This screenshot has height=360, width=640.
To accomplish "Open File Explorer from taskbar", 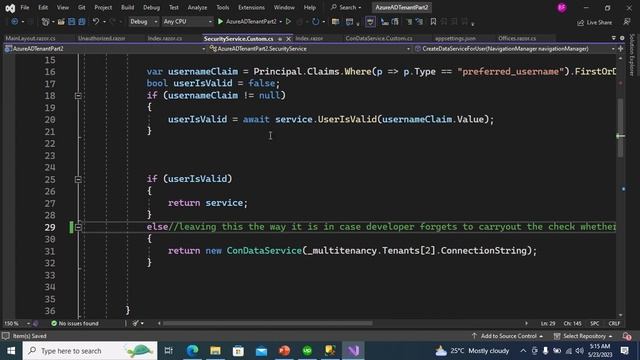I will click(x=215, y=351).
